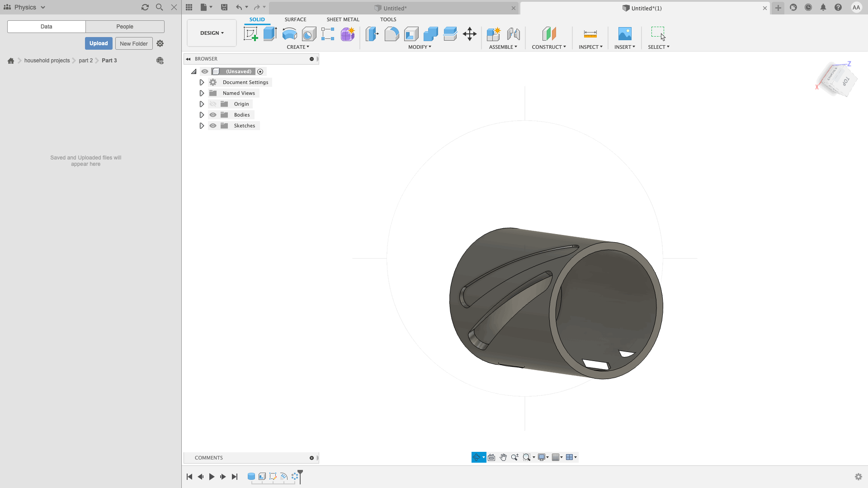Show the Origin folder visibility
Viewport: 868px width, 488px height.
(213, 104)
